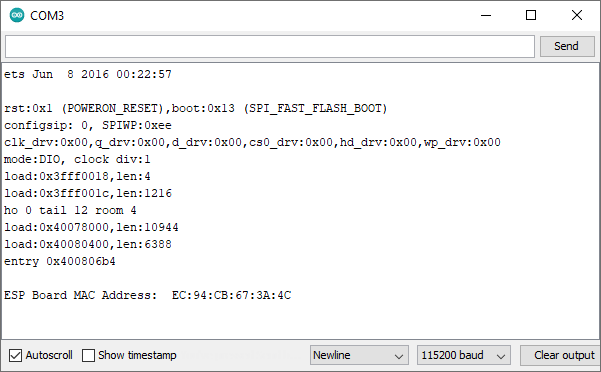Click the Show timestamp label text
601x372 pixels.
point(137,355)
